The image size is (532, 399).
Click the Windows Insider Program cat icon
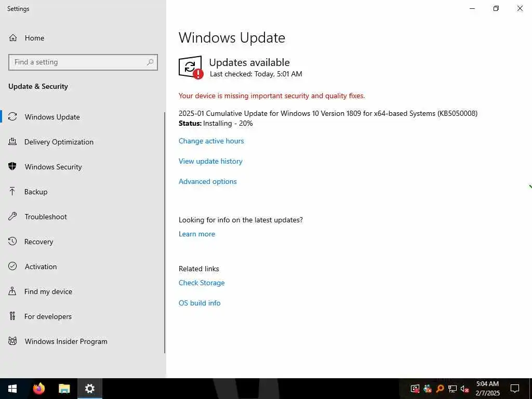click(x=12, y=341)
